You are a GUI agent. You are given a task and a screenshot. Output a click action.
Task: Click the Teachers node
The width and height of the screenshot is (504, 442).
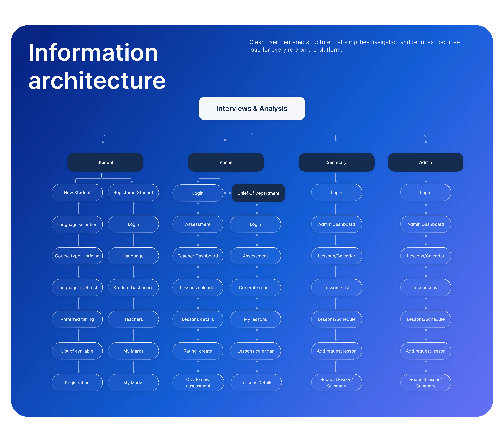click(133, 319)
